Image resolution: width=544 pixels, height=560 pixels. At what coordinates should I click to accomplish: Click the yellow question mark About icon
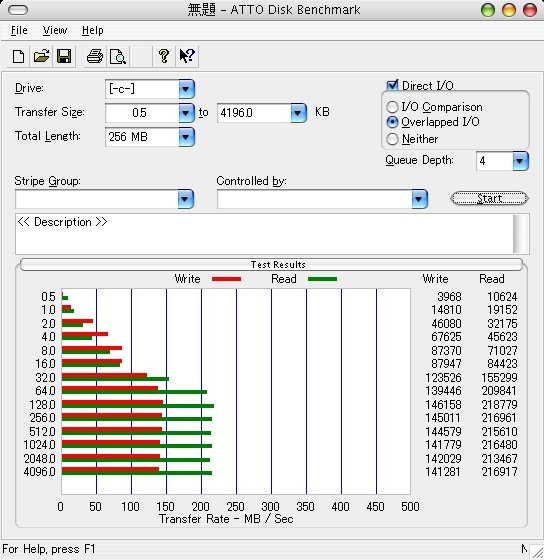(x=164, y=56)
